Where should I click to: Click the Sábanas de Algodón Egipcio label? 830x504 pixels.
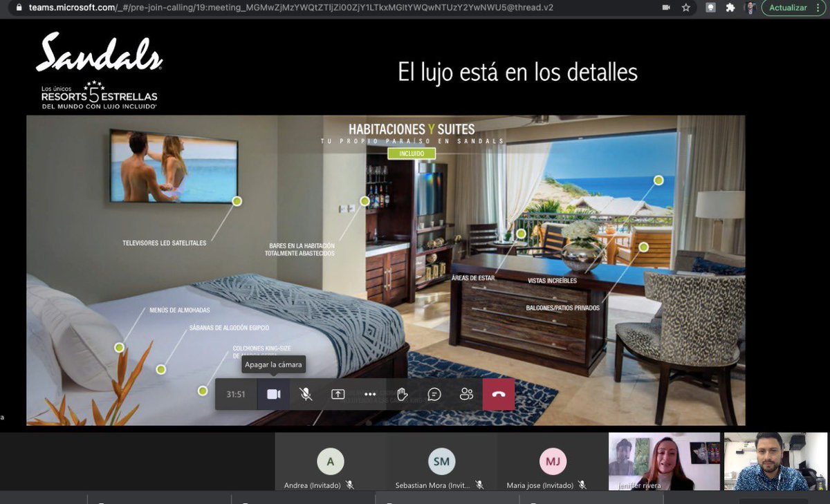tap(229, 328)
